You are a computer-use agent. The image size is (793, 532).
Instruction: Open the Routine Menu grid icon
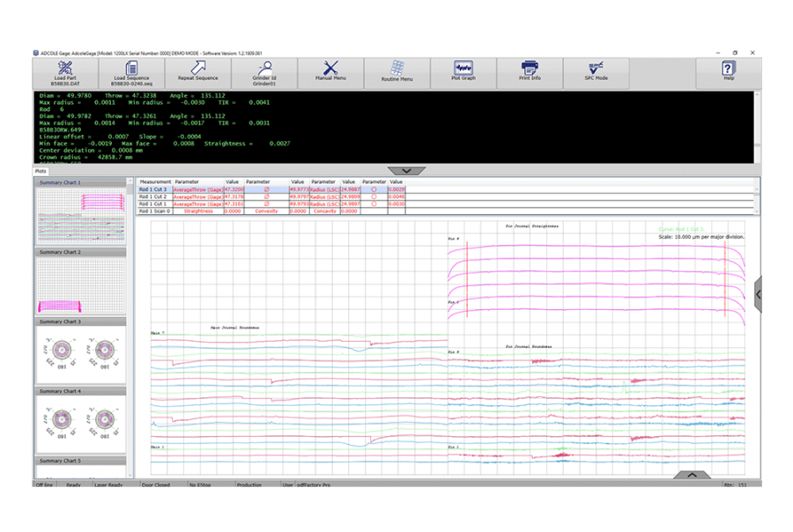coord(397,69)
